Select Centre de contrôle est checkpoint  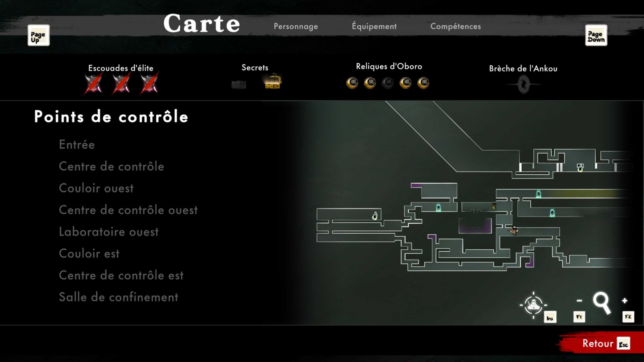(x=121, y=275)
